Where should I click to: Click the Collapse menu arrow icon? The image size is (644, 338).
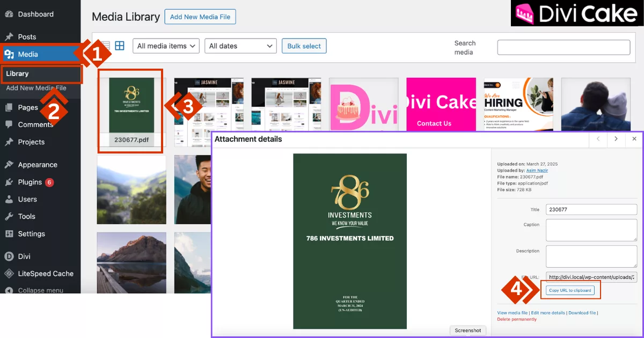(9, 290)
